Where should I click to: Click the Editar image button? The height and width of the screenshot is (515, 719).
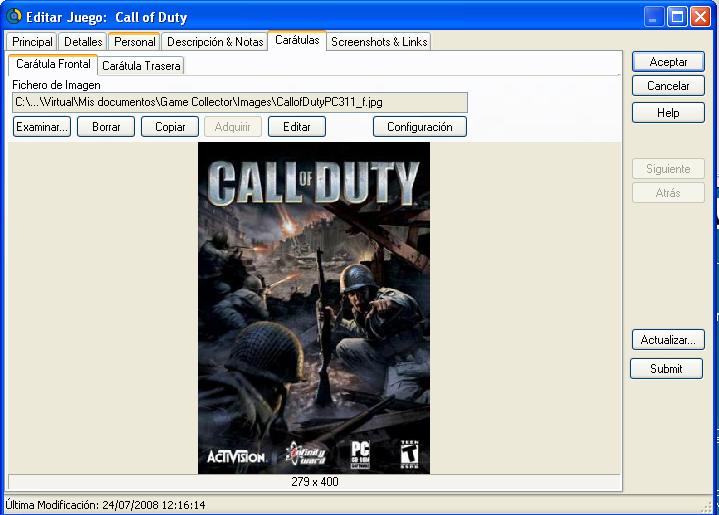point(297,127)
